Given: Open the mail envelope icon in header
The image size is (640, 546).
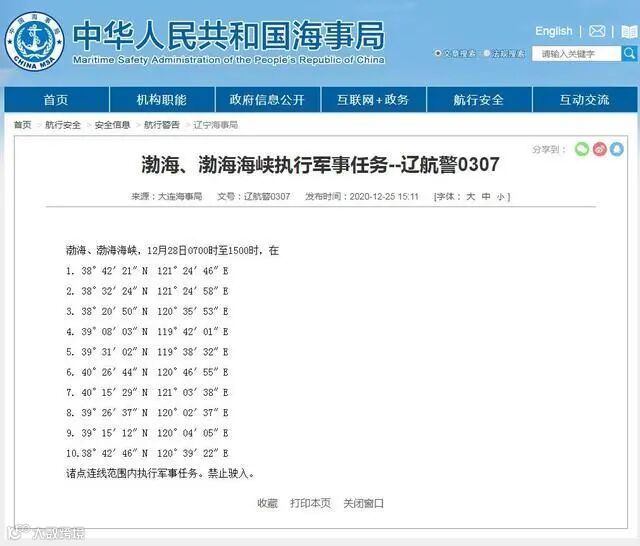Looking at the screenshot, I should (597, 31).
